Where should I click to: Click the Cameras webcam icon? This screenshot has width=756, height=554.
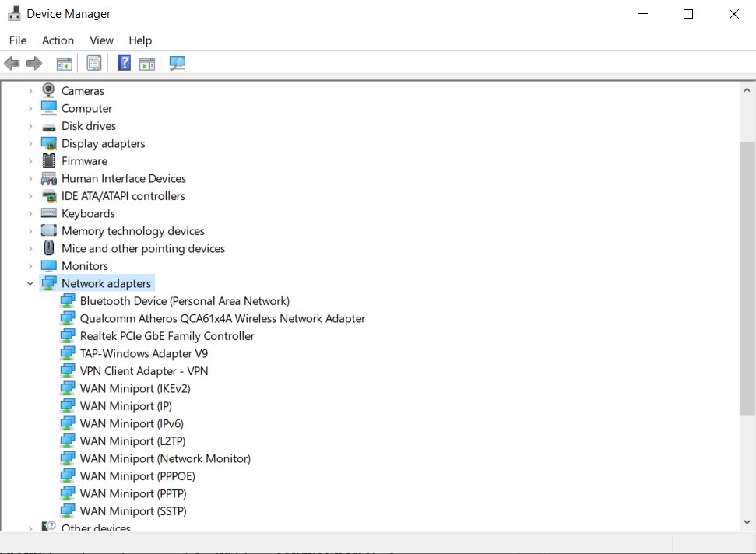click(48, 90)
